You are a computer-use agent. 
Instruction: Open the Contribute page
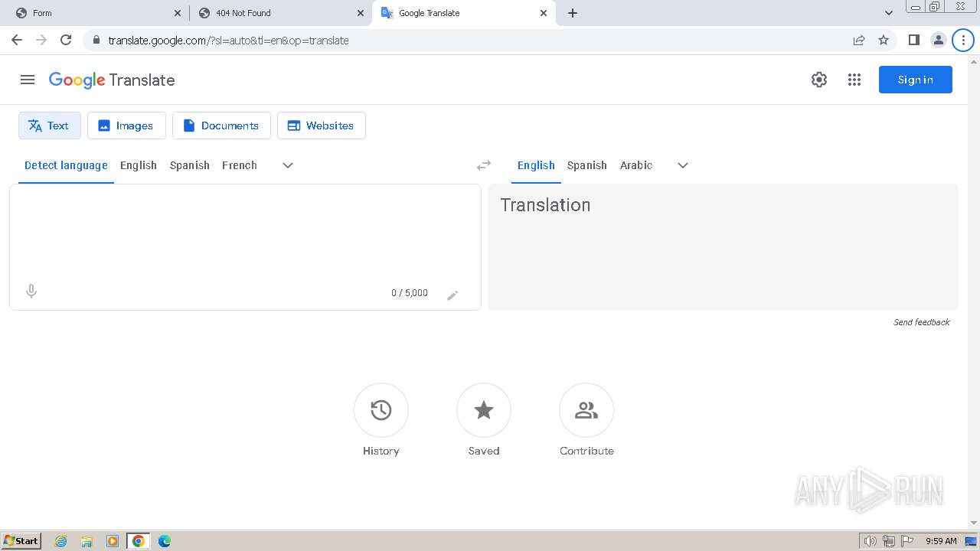coord(586,410)
